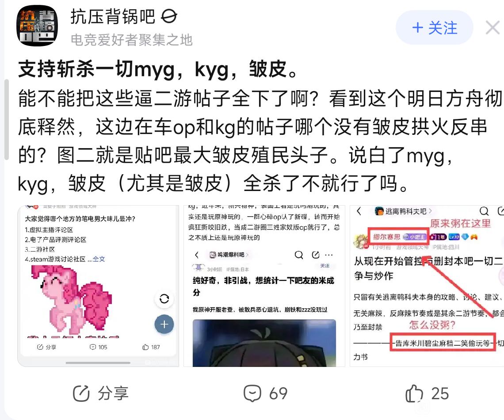View the second attached image about 鸣潮爆料吧

coord(264,286)
